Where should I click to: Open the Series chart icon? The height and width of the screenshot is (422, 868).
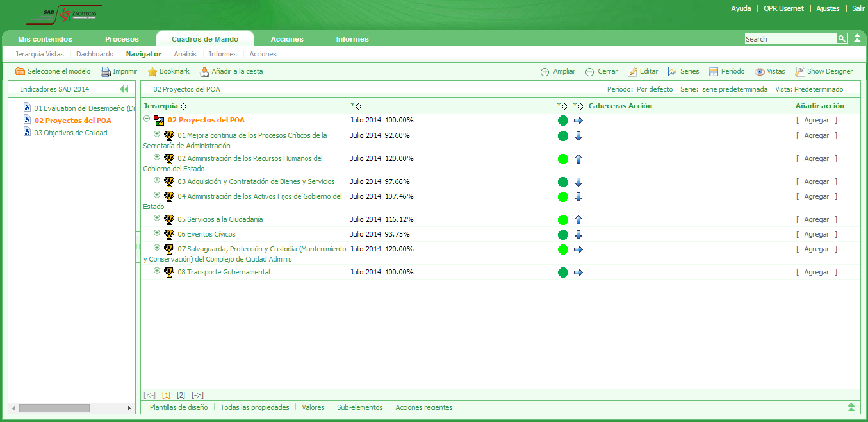672,72
